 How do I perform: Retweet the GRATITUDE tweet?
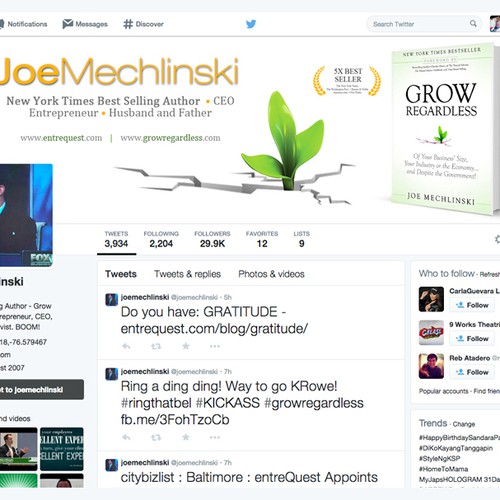156,346
